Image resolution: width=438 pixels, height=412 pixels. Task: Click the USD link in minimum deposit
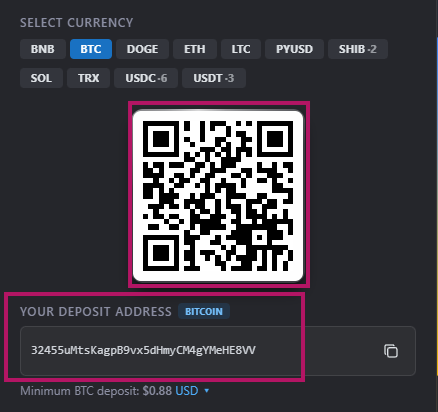(187, 391)
